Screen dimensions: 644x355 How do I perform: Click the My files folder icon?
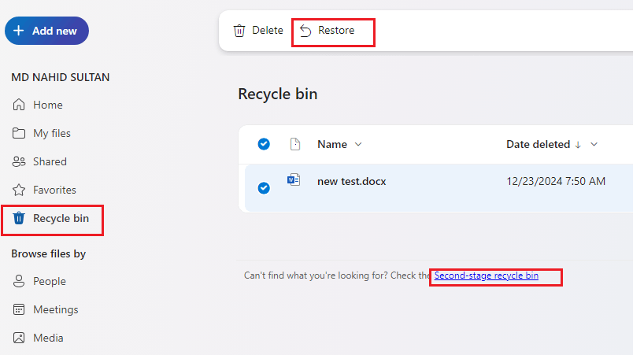click(19, 133)
